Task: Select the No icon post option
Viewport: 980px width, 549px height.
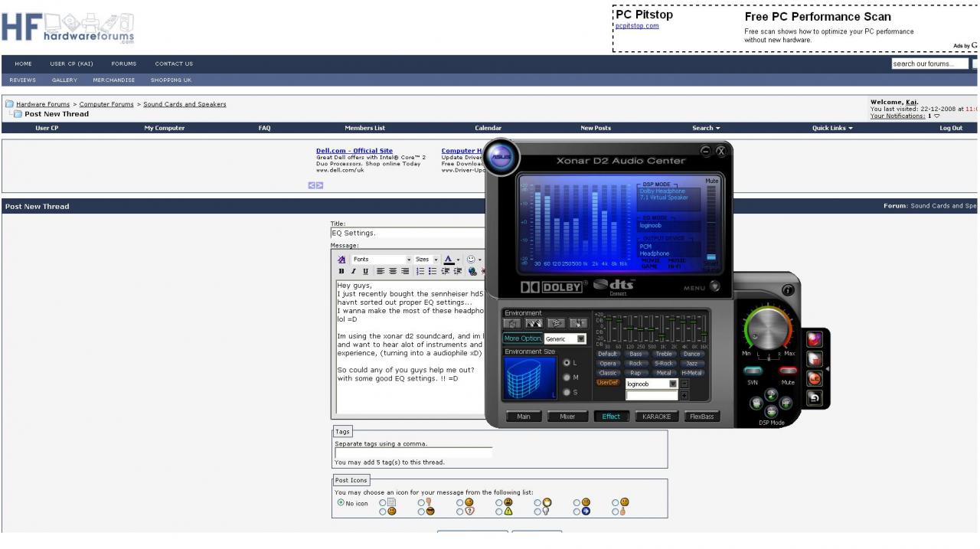Action: point(341,503)
